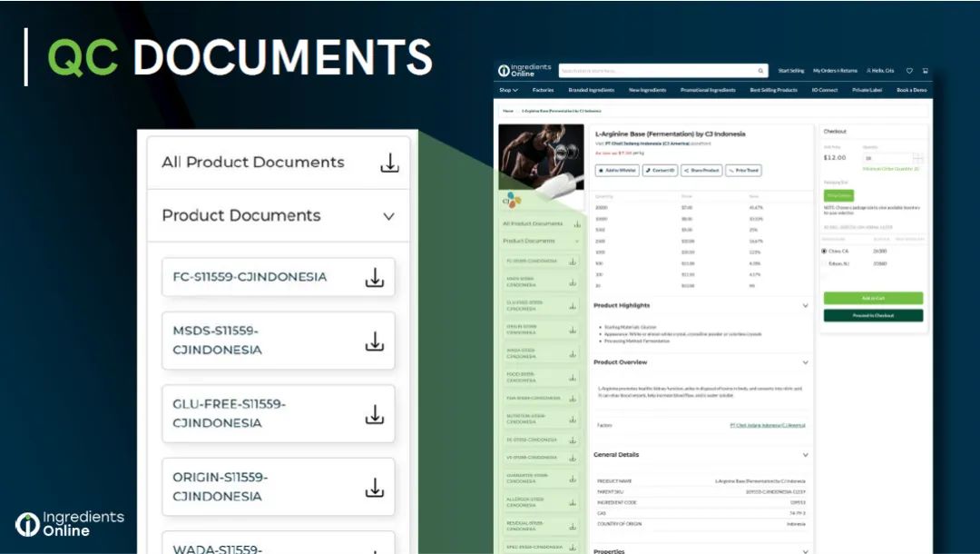
Task: Click the All Product Documents heading in enlarged panel
Action: (x=252, y=163)
